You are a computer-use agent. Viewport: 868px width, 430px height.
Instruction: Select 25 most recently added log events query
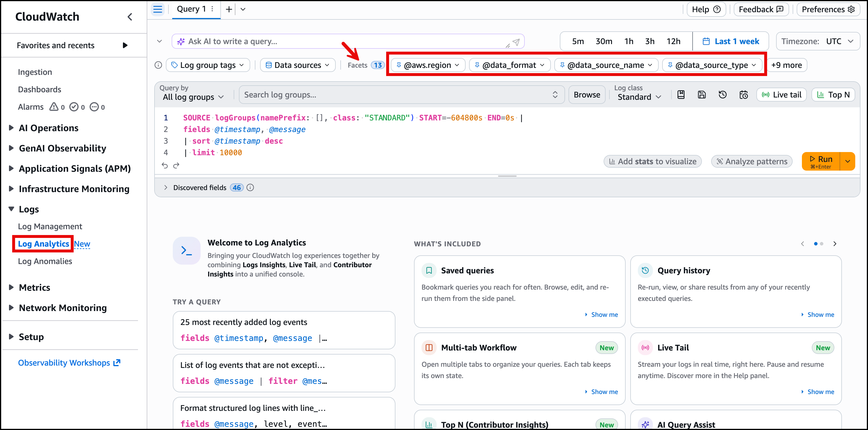[x=284, y=330]
